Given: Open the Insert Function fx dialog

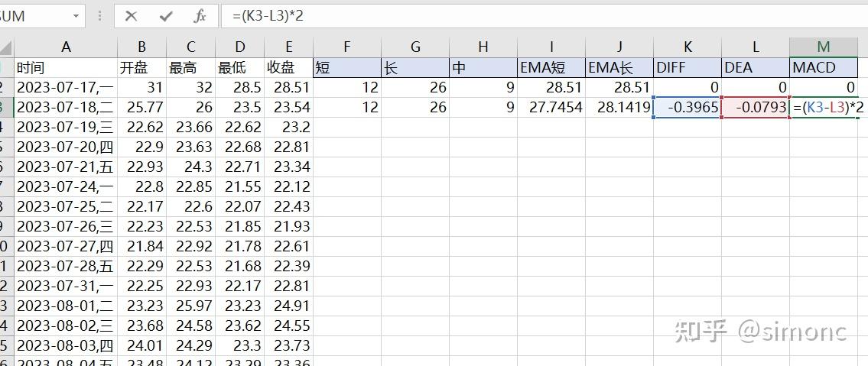Looking at the screenshot, I should point(200,16).
